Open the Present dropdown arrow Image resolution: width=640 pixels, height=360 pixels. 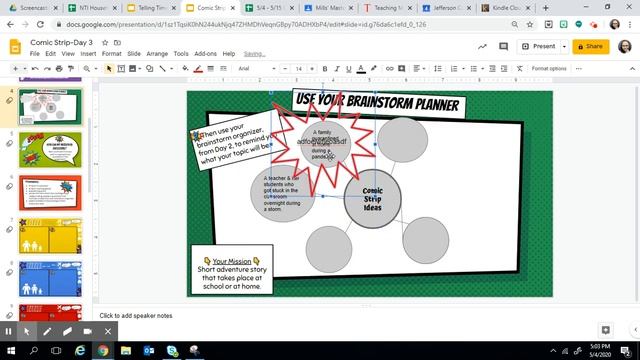point(564,47)
